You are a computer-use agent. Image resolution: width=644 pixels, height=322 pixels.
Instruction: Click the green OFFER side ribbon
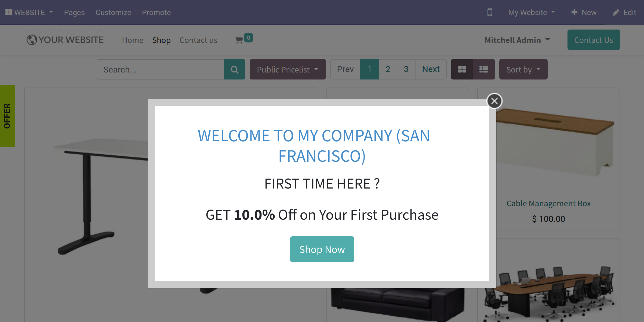(8, 116)
